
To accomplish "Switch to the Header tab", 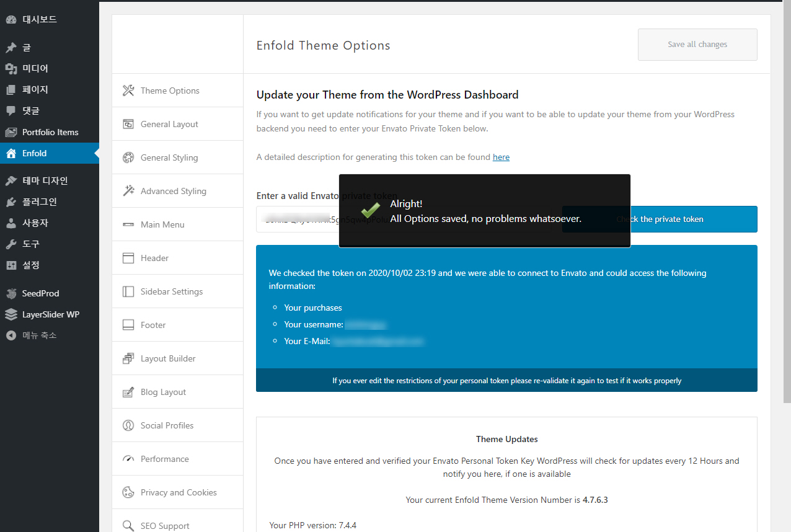I will point(177,258).
